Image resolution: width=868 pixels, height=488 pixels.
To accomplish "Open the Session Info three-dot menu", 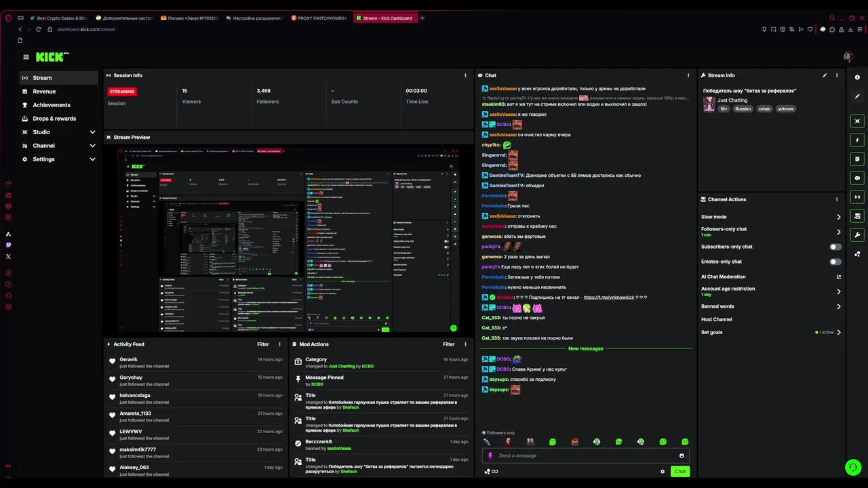I will tap(465, 75).
